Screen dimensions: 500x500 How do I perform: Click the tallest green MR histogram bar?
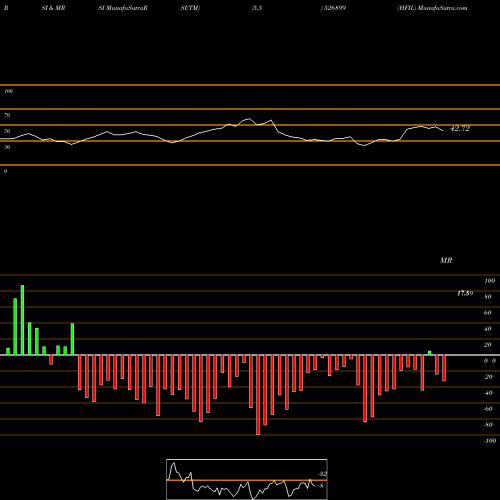[22, 320]
